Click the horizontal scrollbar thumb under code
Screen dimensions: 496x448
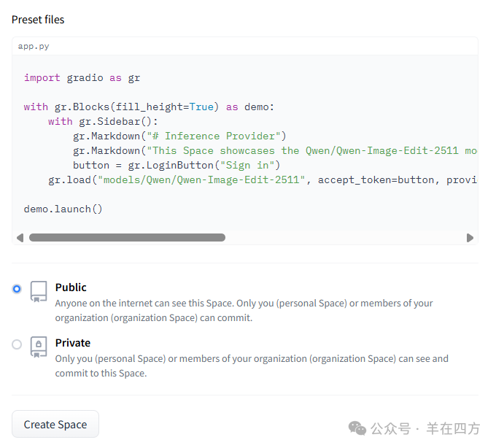(x=127, y=238)
